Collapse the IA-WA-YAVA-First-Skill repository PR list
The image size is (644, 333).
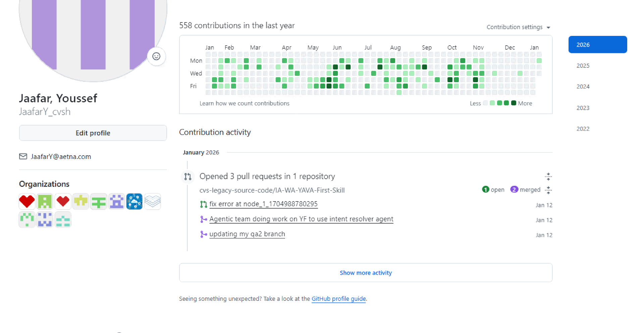548,190
